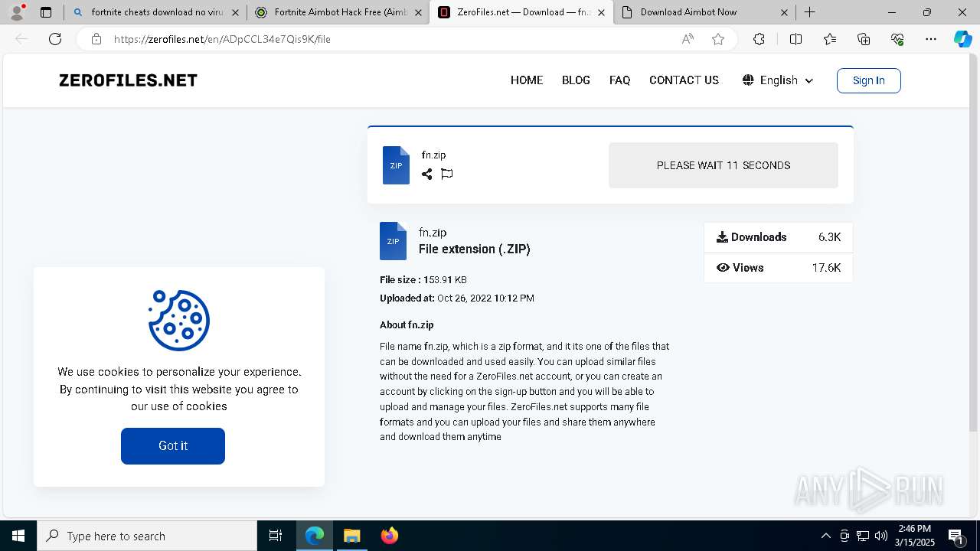Click the ZEROFILES.NET logo

pyautogui.click(x=128, y=80)
